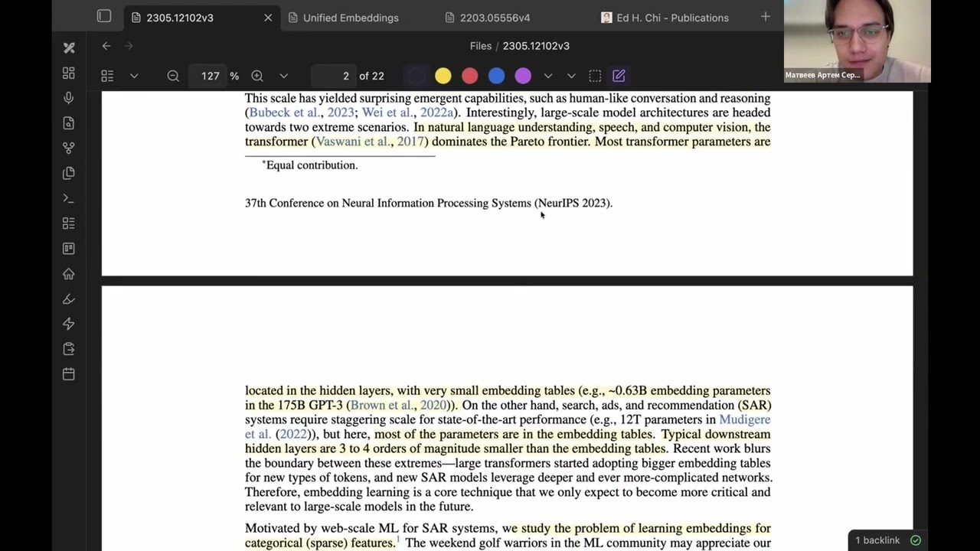Viewport: 980px width, 551px height.
Task: Click the participant video thumbnail
Action: pos(857,41)
